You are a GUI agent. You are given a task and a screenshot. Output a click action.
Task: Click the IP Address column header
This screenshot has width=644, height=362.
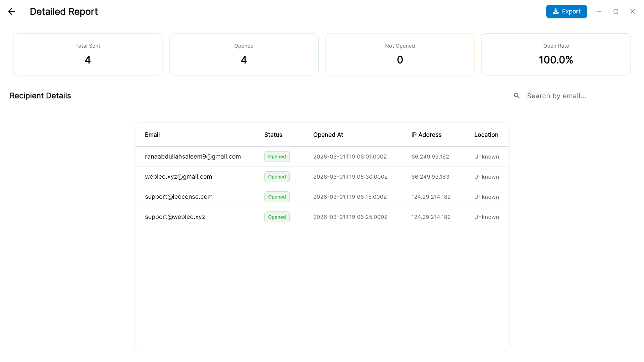(x=426, y=135)
